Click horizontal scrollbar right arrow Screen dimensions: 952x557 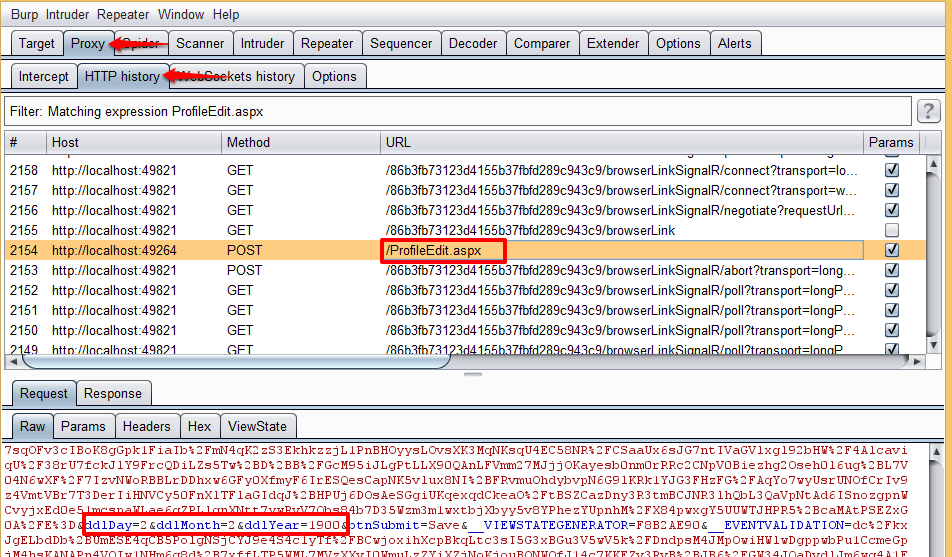(917, 361)
